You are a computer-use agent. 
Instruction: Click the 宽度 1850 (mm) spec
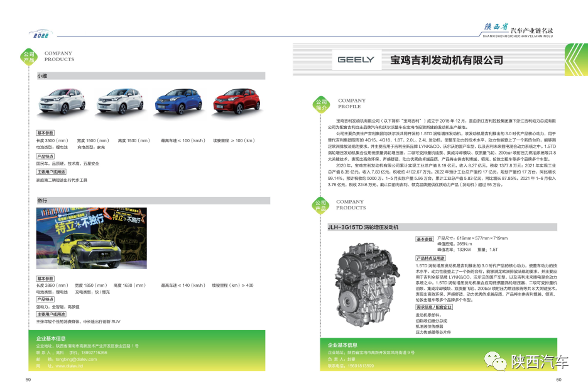[91, 285]
